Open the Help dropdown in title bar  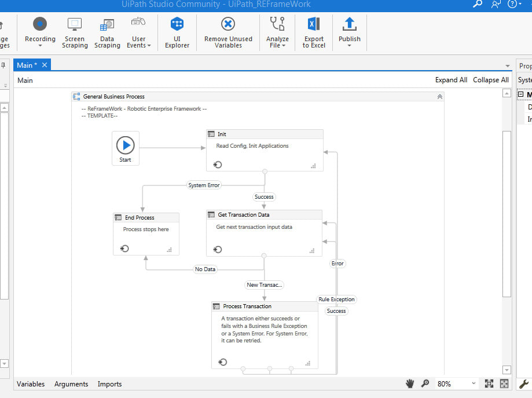515,4
